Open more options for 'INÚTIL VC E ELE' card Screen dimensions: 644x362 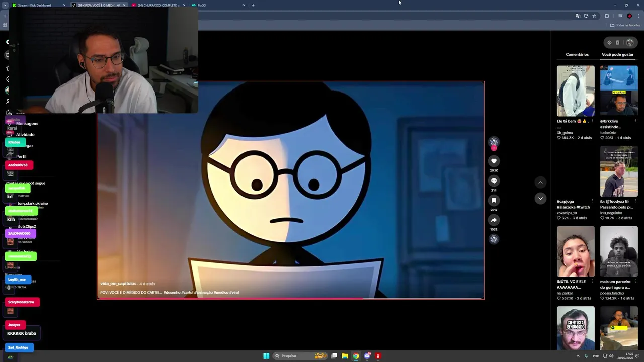[x=592, y=282]
